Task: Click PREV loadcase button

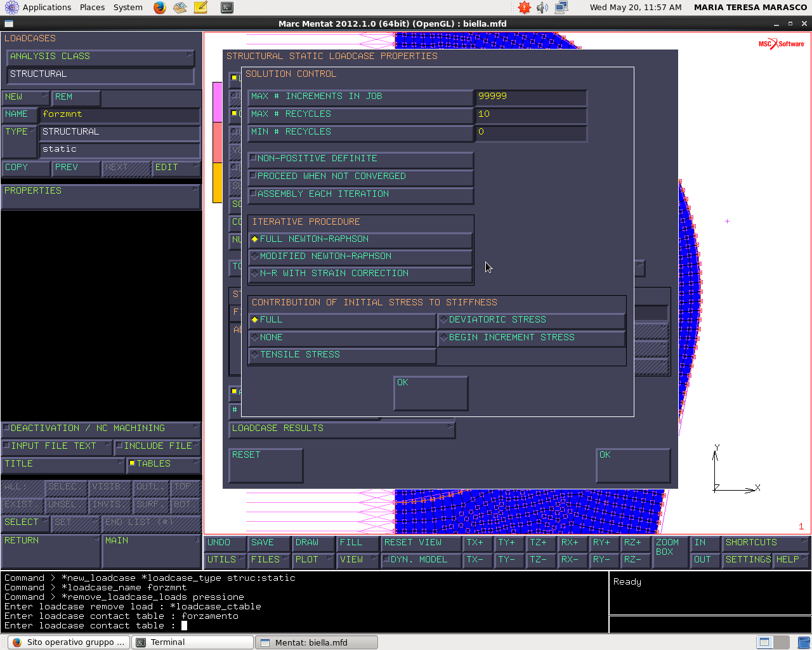Action: [x=75, y=168]
